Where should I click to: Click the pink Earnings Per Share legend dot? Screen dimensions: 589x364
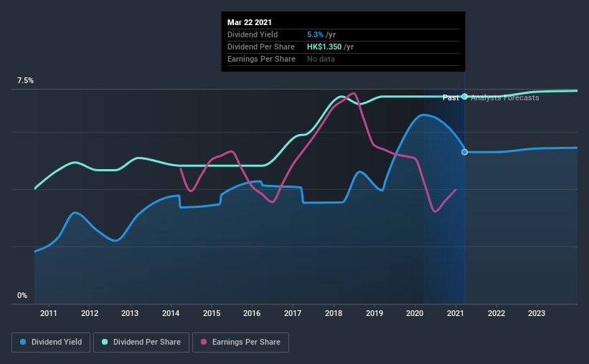tap(204, 342)
